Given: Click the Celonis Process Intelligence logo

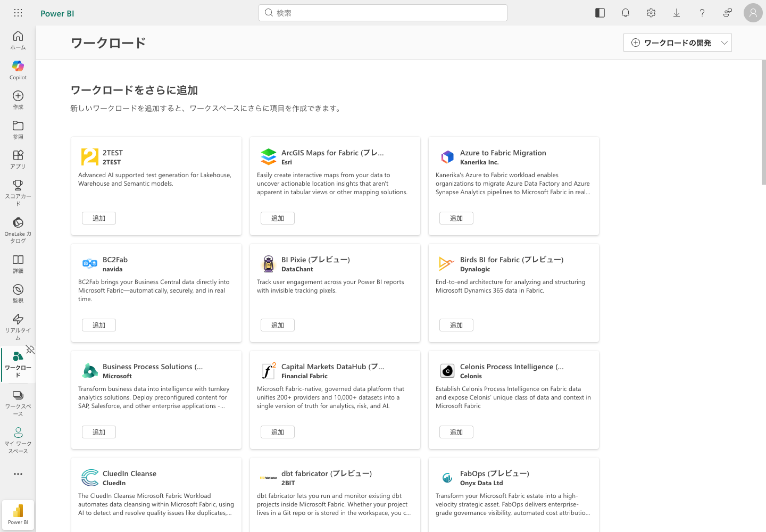Looking at the screenshot, I should click(447, 371).
